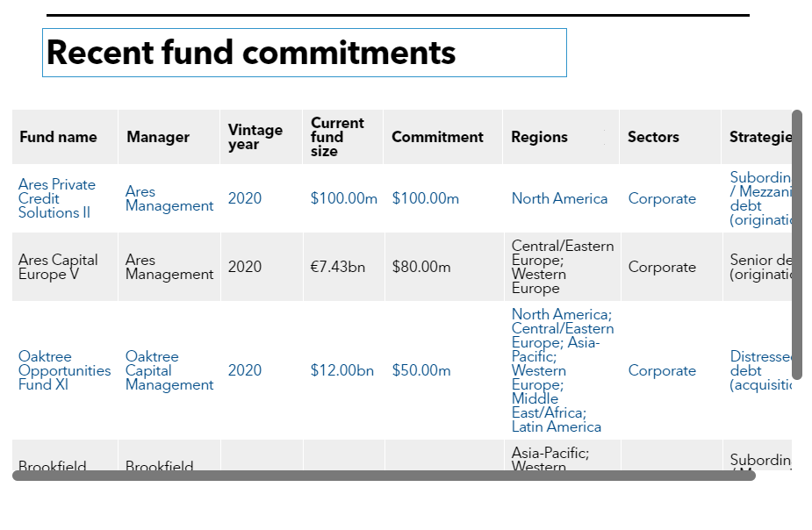The height and width of the screenshot is (530, 812).
Task: Open the $12.00bn current fund size link
Action: pos(342,370)
